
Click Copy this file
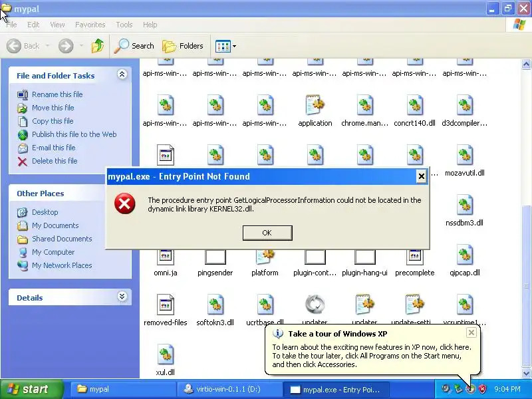point(53,121)
